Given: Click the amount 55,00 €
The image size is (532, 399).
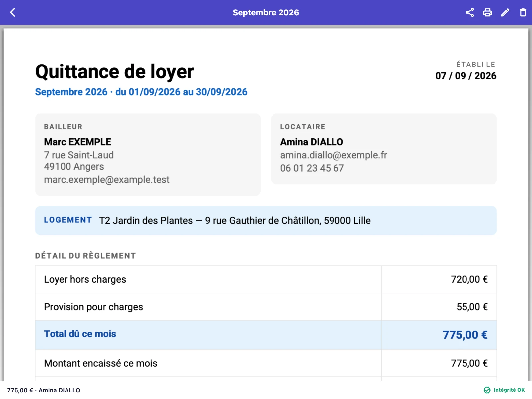Looking at the screenshot, I should point(472,307).
